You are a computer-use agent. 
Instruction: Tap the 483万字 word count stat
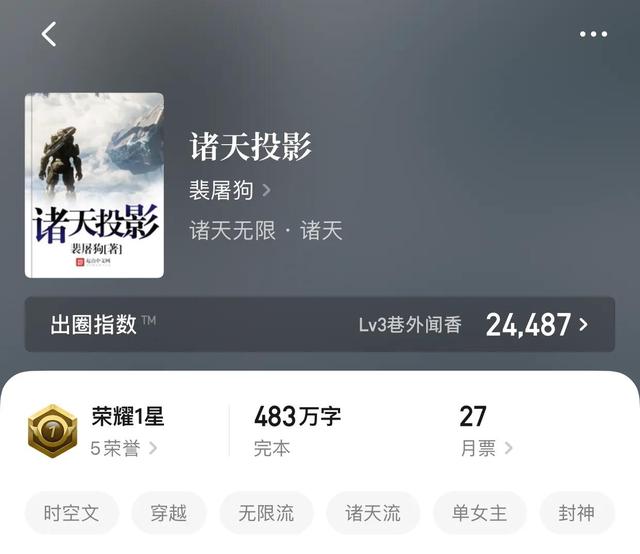click(x=297, y=416)
